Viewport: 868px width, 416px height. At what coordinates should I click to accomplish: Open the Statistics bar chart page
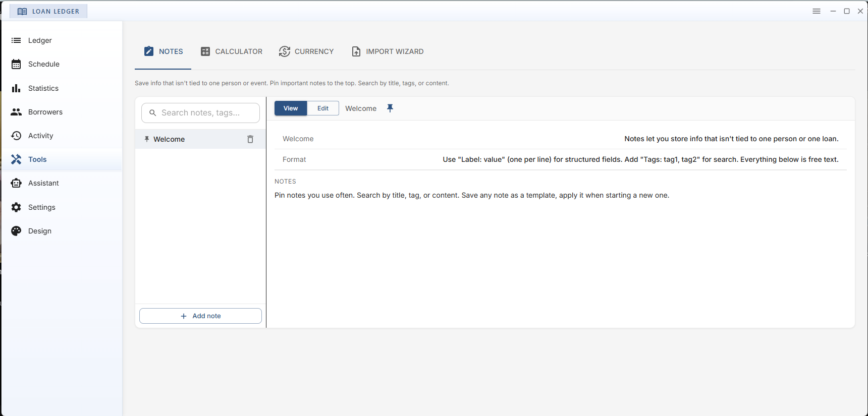click(43, 88)
